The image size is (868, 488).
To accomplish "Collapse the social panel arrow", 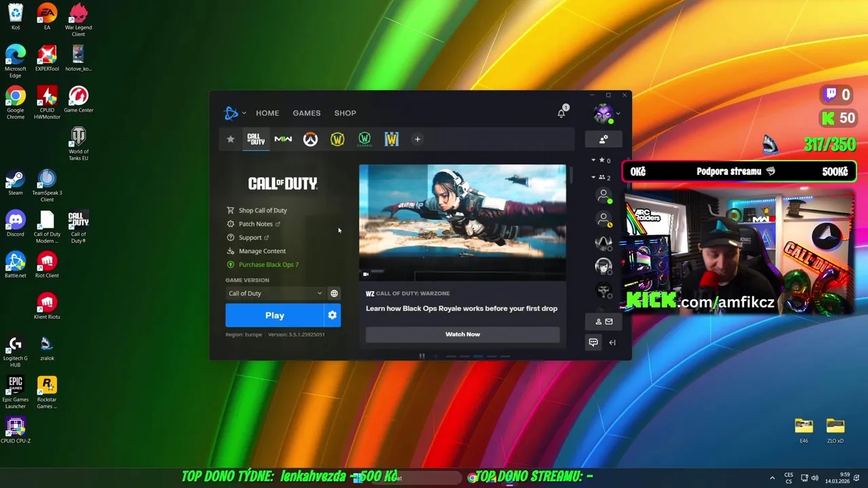I will [612, 342].
